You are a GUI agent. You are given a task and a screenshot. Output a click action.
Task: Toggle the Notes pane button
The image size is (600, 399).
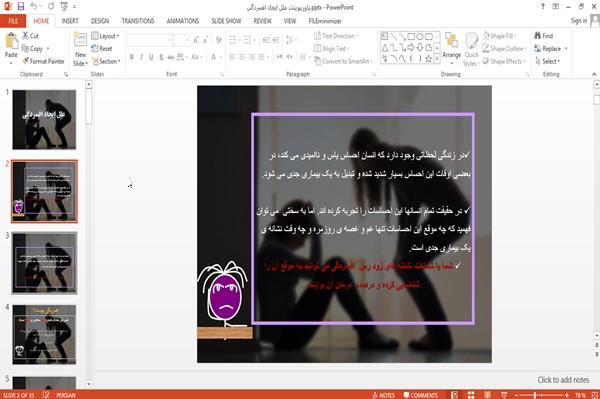[383, 395]
